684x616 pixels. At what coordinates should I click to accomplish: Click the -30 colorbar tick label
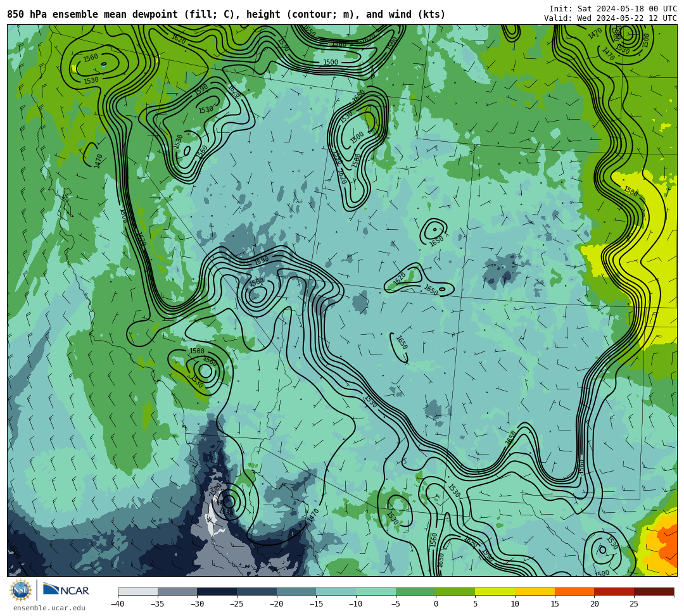(197, 604)
